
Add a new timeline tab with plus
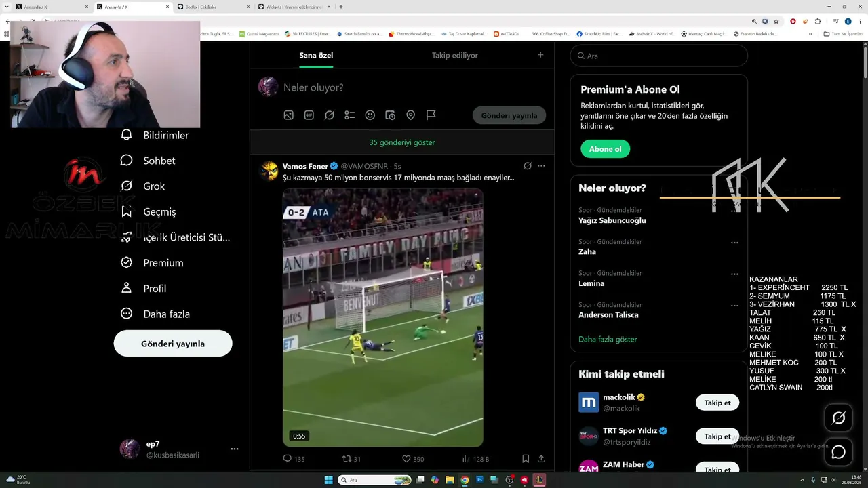coord(540,55)
